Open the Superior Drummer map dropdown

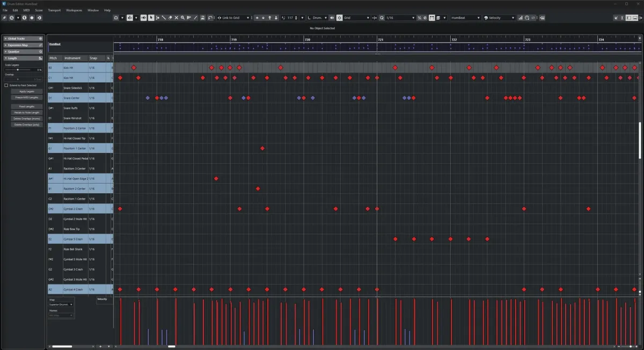61,304
